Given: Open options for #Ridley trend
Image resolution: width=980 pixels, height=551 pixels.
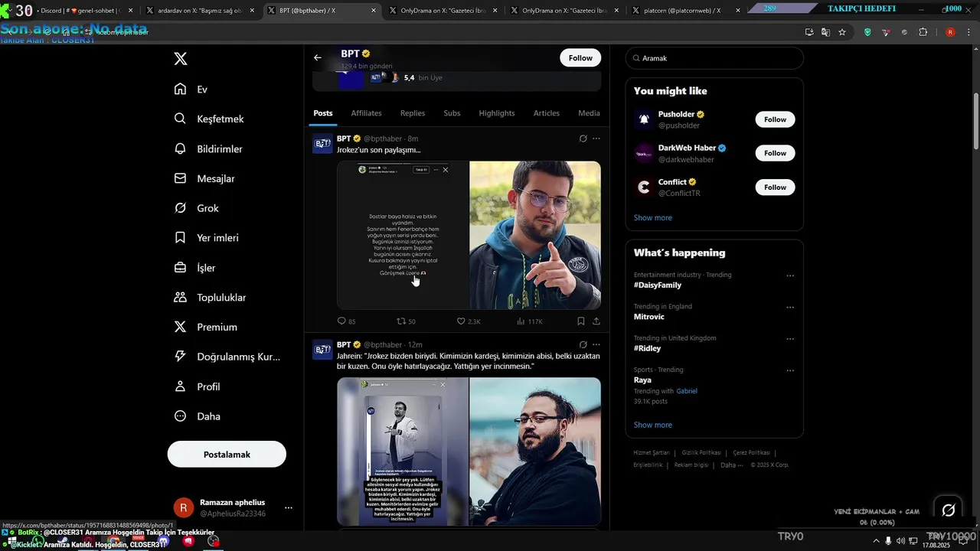Looking at the screenshot, I should 790,339.
